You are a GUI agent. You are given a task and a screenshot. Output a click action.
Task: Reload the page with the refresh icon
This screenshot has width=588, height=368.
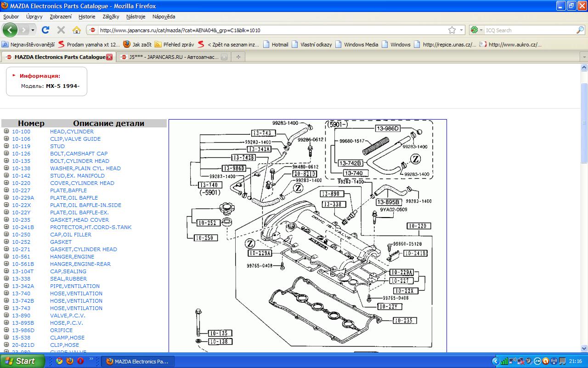(45, 30)
